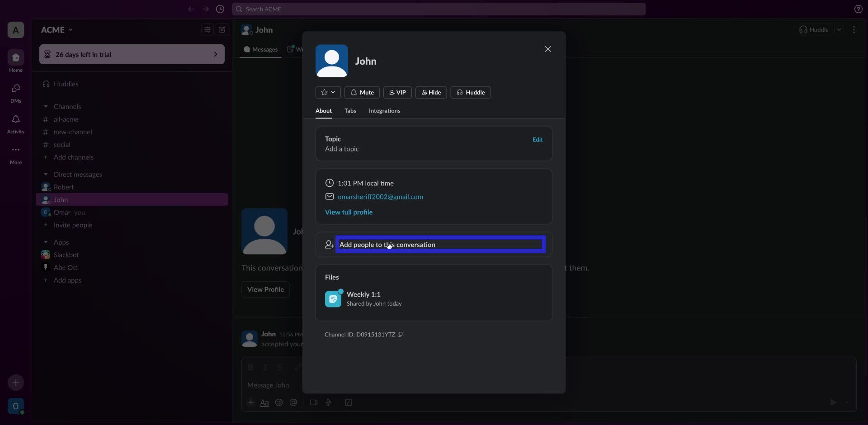Viewport: 868px width, 425px height.
Task: Open the About tab in the profile
Action: 323,111
